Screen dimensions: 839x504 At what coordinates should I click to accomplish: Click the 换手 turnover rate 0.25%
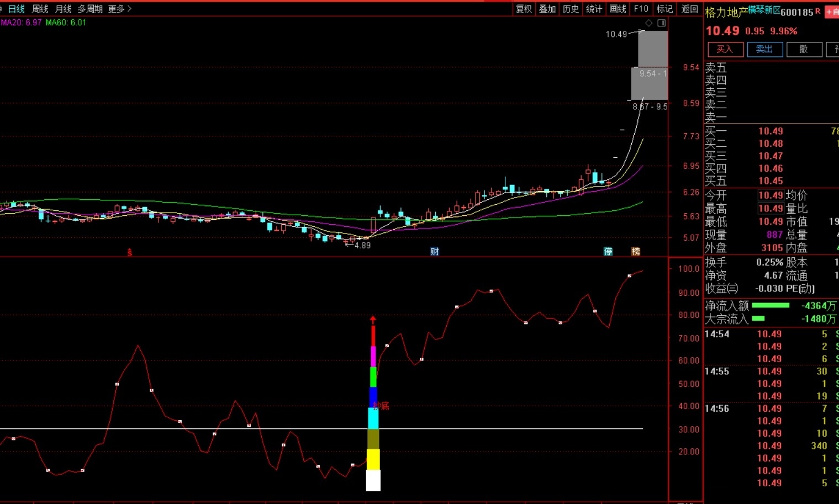pyautogui.click(x=769, y=262)
